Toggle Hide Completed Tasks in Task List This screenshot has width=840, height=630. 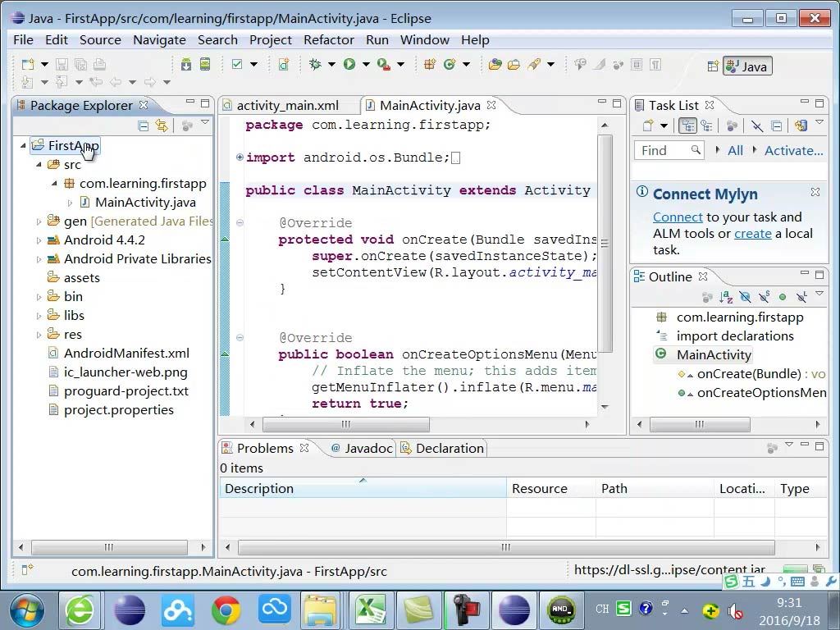tap(756, 126)
